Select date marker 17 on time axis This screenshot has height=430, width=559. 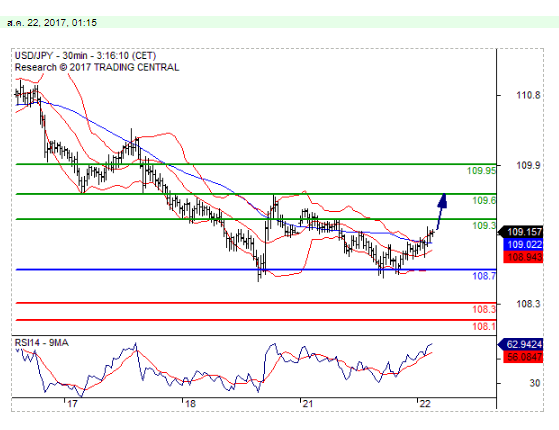72,404
